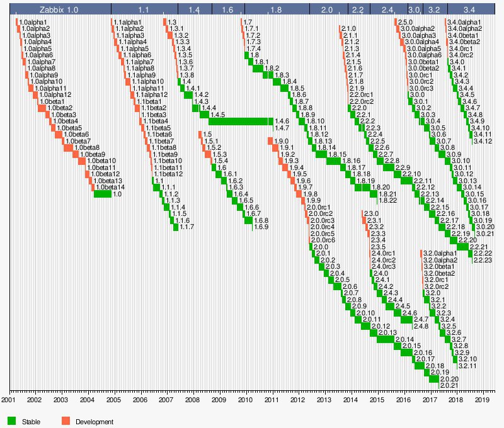504x428 pixels.
Task: Click the 1.9.9 release label
Action: (313, 200)
